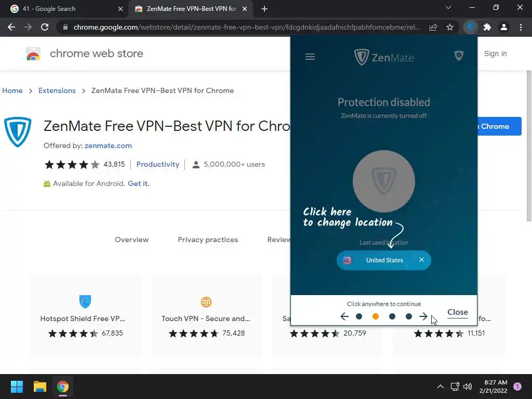Click the 43,815 ratings count

click(x=114, y=164)
